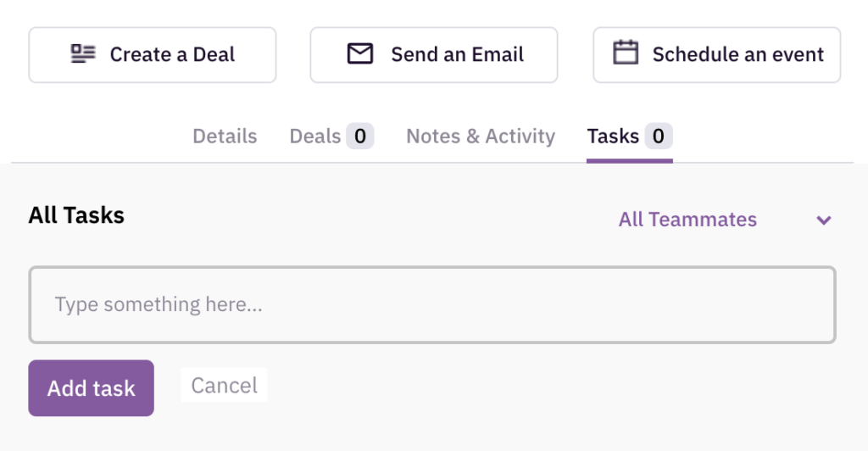
Task: Open the Create a Deal button
Action: (x=153, y=55)
